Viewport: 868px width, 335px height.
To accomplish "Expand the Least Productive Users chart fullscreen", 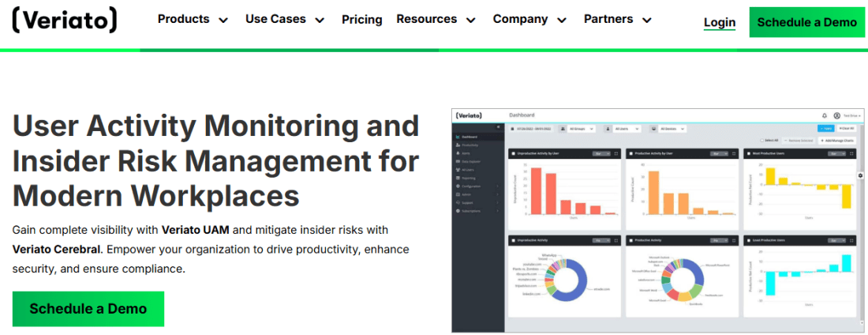I will [851, 241].
